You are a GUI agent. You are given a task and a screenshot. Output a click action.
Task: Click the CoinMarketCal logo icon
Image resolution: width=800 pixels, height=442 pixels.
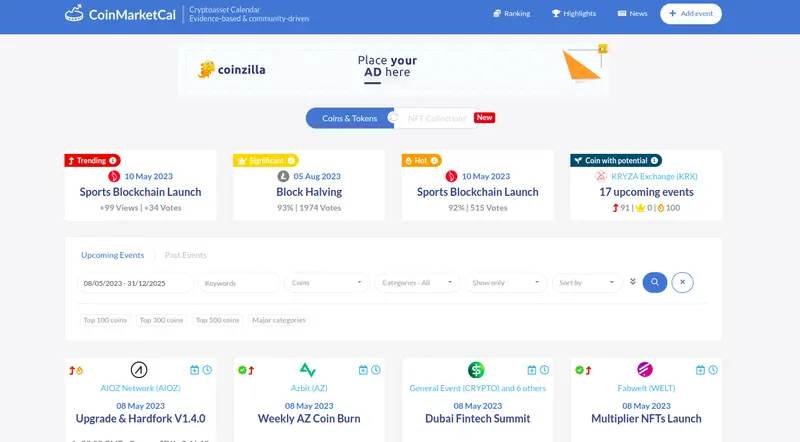coord(74,14)
